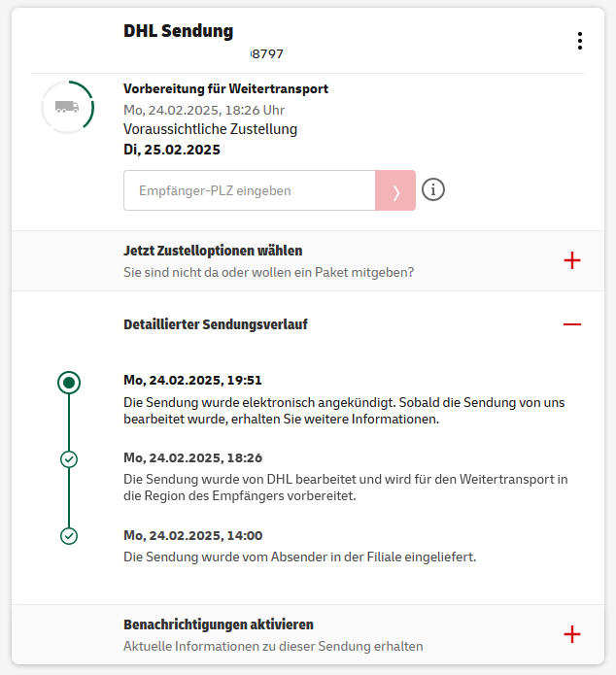Click the Mo, 24.02.2025, 19:51 event entry
616x675 pixels.
(192, 380)
